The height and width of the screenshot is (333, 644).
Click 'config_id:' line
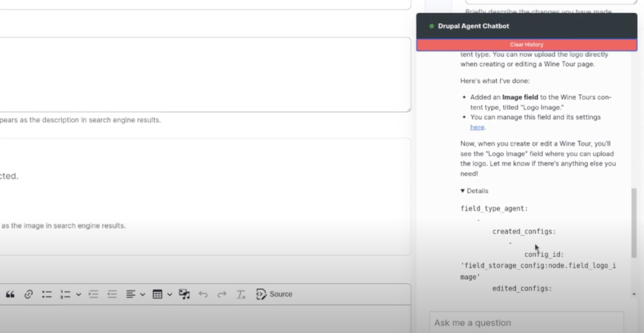544,254
